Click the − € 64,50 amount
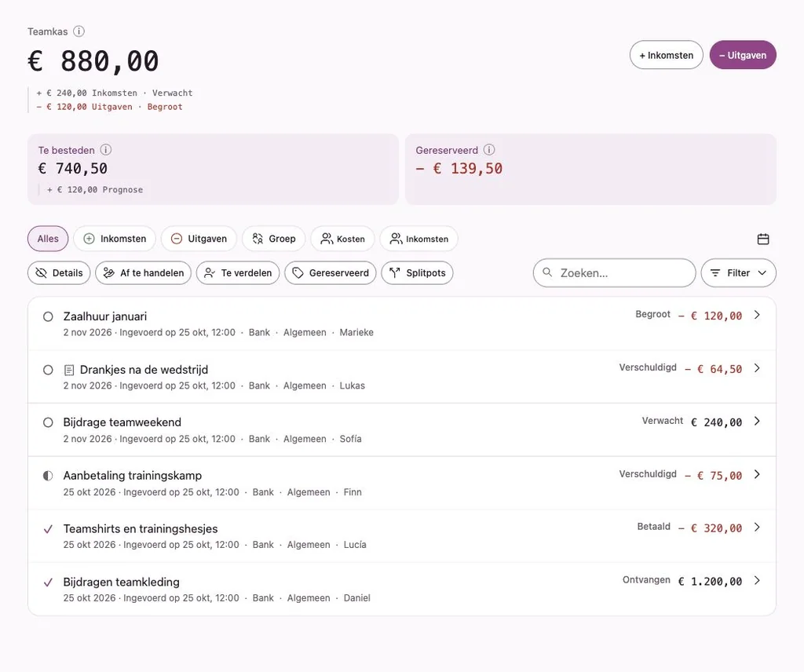The height and width of the screenshot is (672, 804). point(713,369)
